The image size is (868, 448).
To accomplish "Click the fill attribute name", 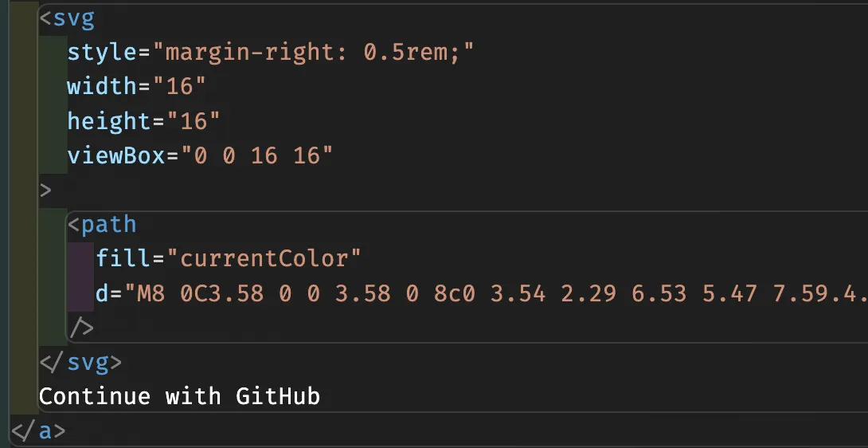I will (123, 259).
